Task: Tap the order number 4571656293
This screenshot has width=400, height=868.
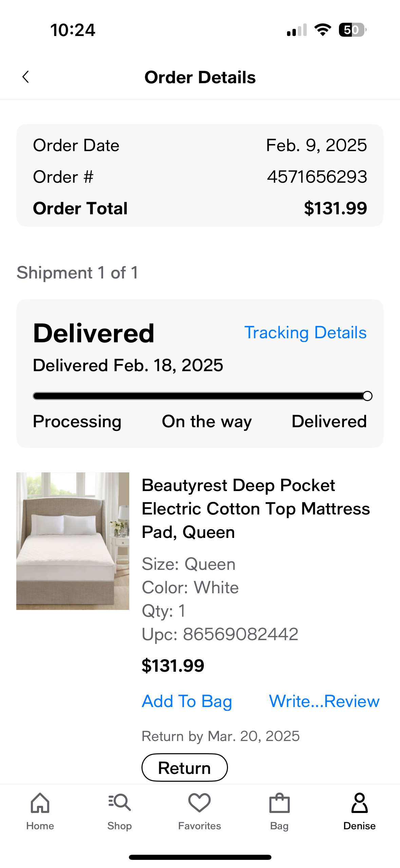Action: click(317, 177)
